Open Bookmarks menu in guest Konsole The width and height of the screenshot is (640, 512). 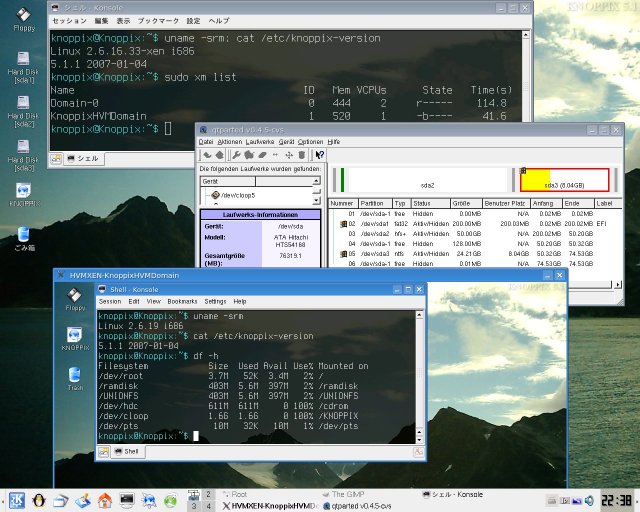pyautogui.click(x=182, y=301)
